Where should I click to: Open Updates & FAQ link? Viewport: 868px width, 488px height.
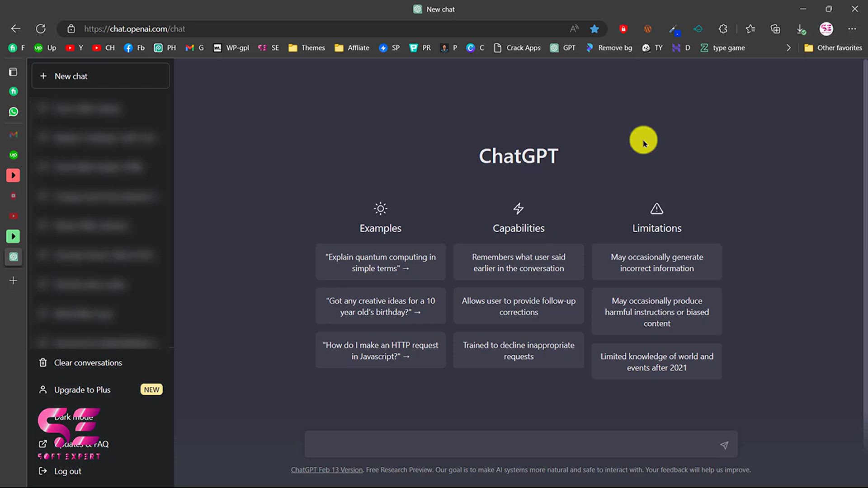pyautogui.click(x=74, y=444)
